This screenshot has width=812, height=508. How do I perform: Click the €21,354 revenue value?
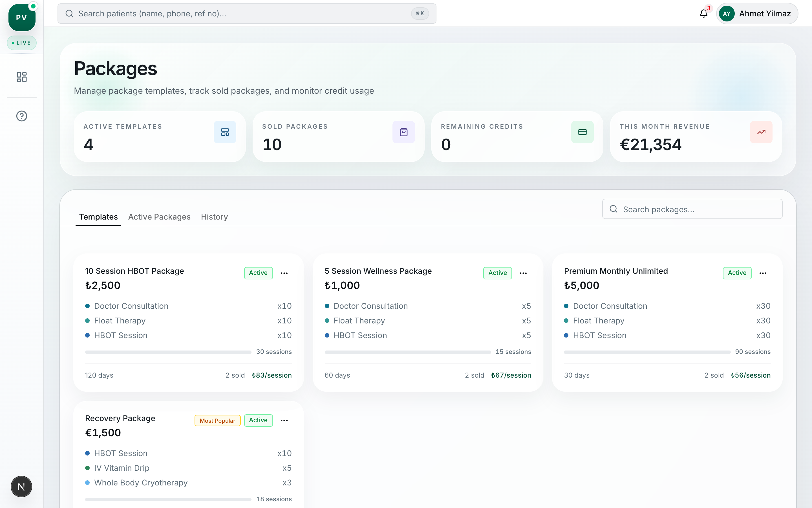[651, 144]
